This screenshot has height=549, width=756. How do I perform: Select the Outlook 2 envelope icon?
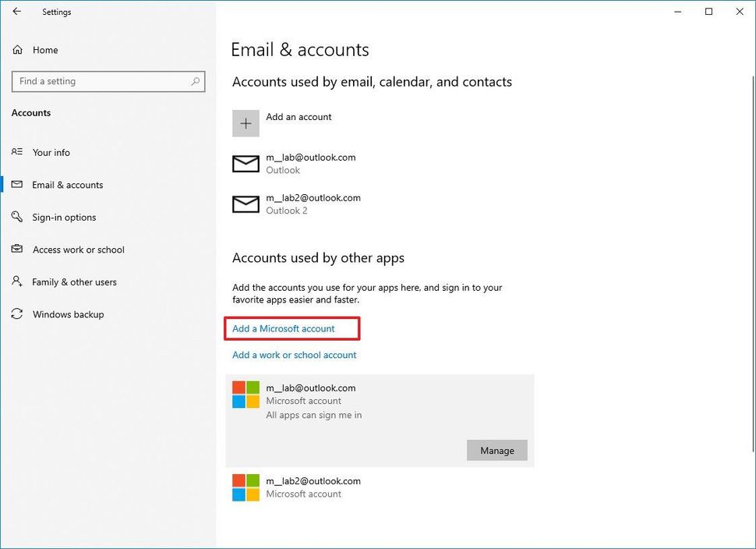point(246,204)
